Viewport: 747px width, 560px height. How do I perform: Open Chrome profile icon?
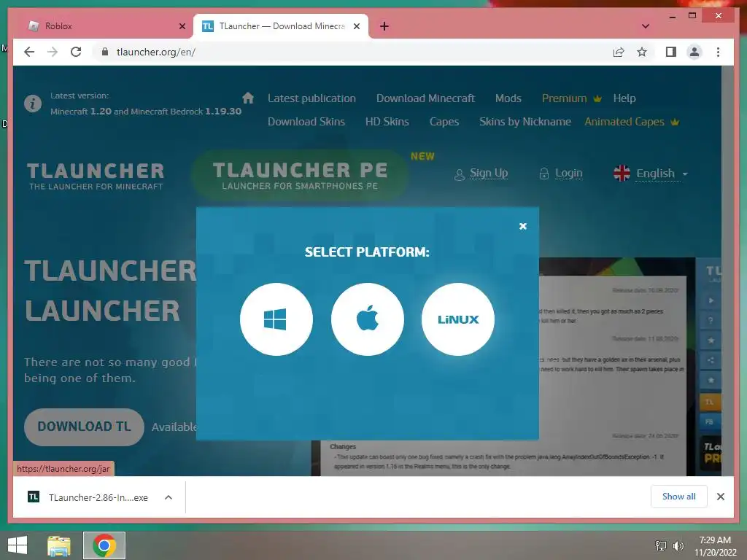[694, 52]
